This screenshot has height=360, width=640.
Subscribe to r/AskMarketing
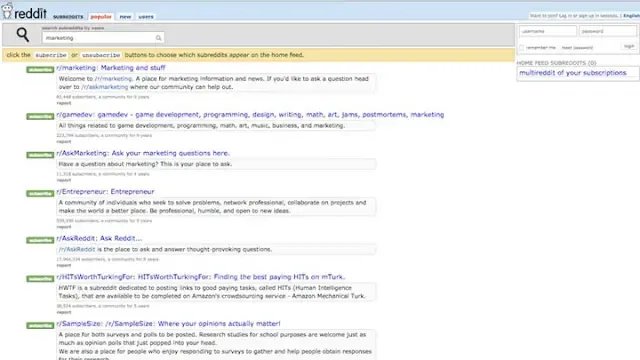point(40,155)
